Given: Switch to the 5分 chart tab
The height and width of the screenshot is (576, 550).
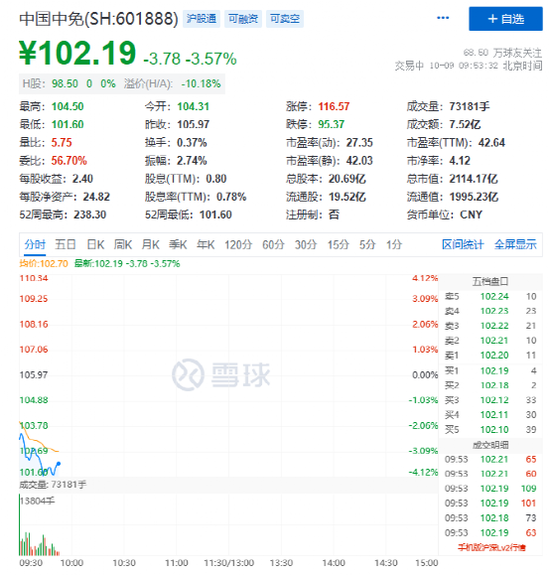Looking at the screenshot, I should [x=367, y=244].
